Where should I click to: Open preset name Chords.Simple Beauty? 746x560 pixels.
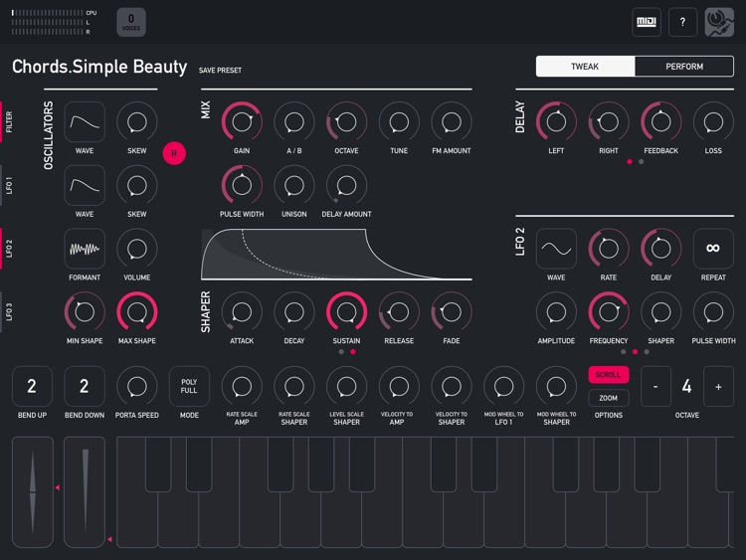pyautogui.click(x=99, y=67)
